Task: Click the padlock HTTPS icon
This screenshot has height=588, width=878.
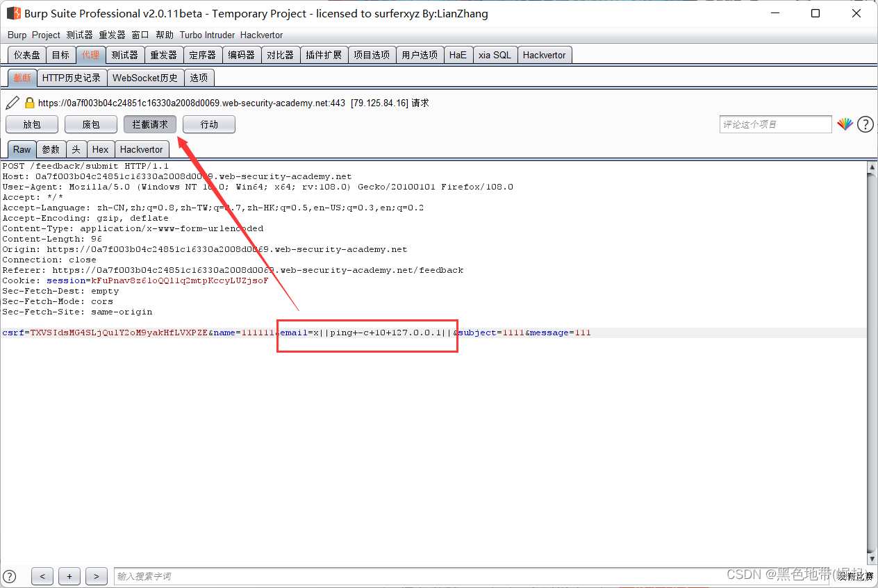Action: 29,103
